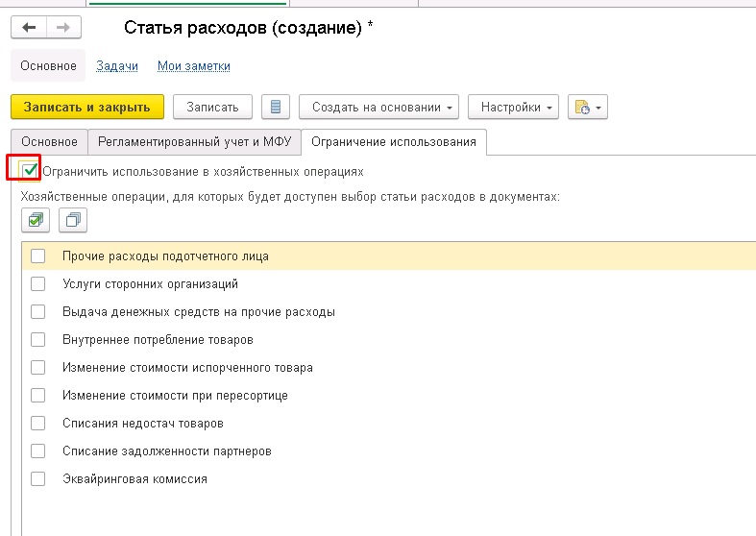Viewport: 756px width, 536px height.
Task: Go back with the left arrow button
Action: [x=29, y=28]
